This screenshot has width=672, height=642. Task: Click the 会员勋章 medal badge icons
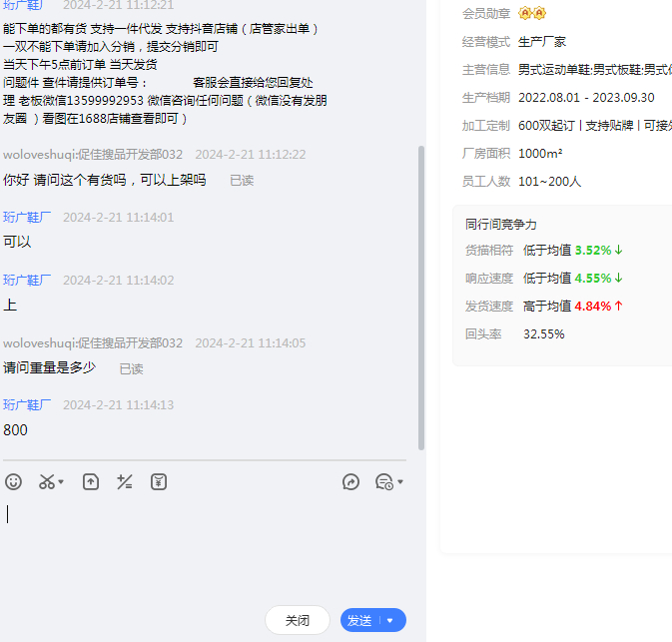click(x=532, y=13)
